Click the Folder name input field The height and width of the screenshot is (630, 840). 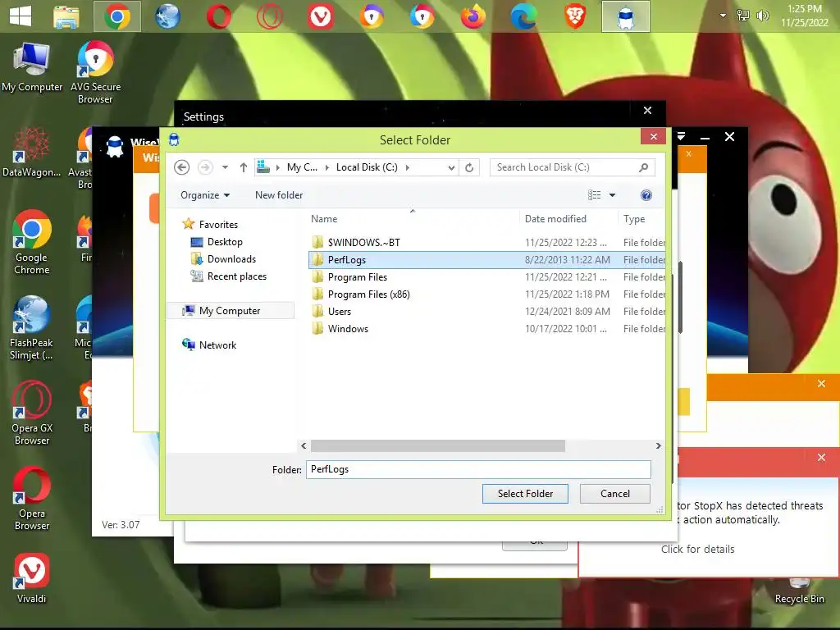tap(478, 470)
